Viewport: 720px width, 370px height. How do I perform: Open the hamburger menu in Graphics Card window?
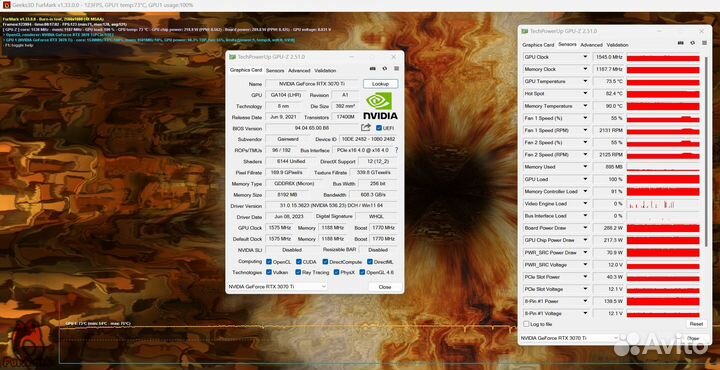click(x=396, y=69)
